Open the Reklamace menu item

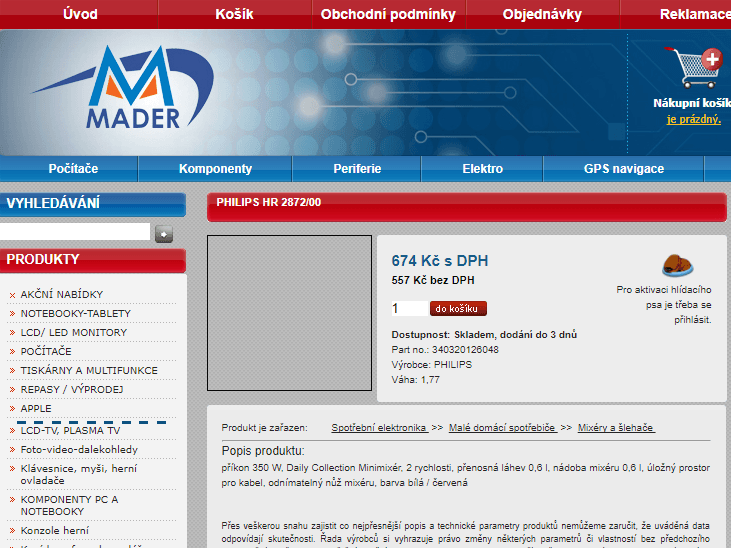tap(695, 14)
